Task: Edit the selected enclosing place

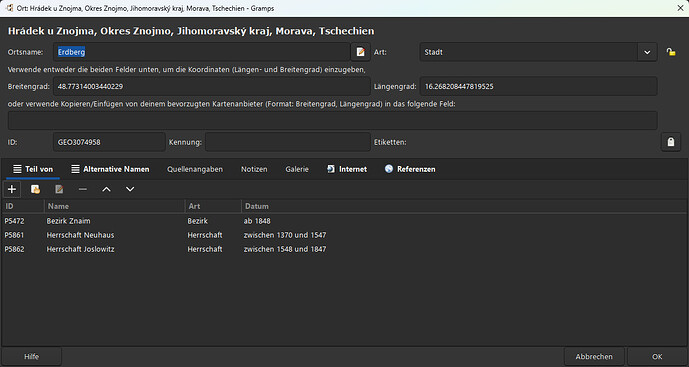Action: click(59, 189)
